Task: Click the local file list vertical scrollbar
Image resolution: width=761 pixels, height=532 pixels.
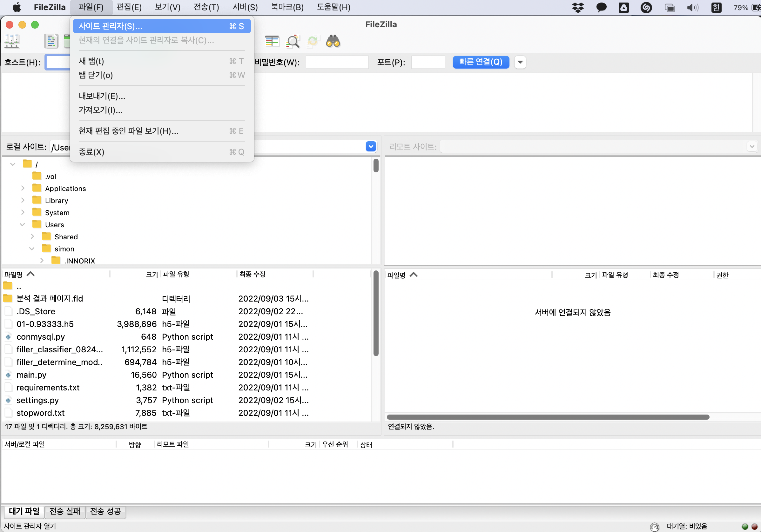Action: [x=376, y=313]
